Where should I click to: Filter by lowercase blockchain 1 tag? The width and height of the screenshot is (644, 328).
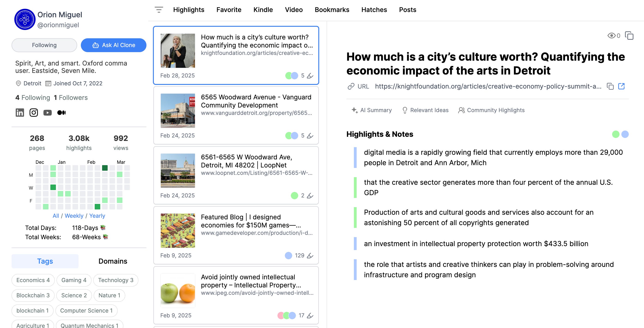tap(33, 310)
